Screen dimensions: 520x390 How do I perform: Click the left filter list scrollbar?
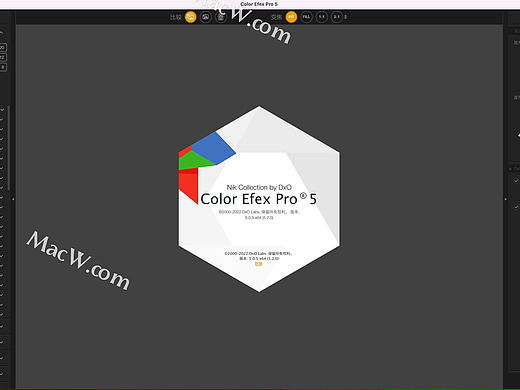click(8, 148)
